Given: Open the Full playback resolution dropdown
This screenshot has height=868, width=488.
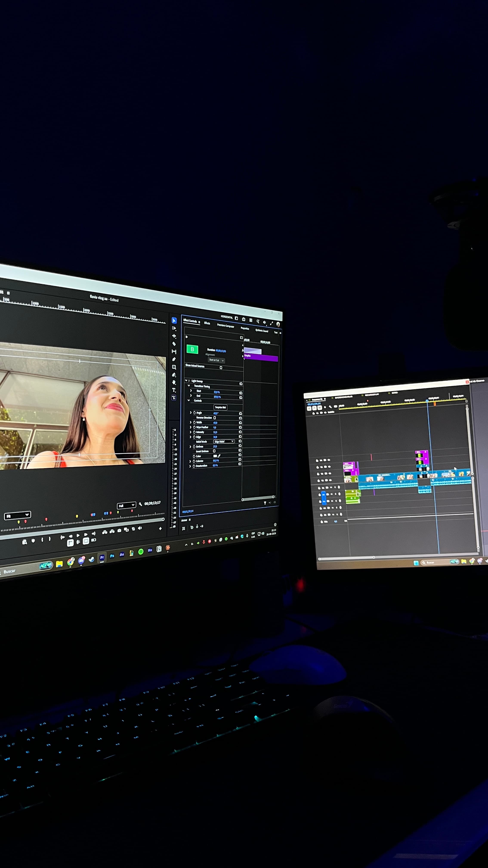Looking at the screenshot, I should pos(127,505).
